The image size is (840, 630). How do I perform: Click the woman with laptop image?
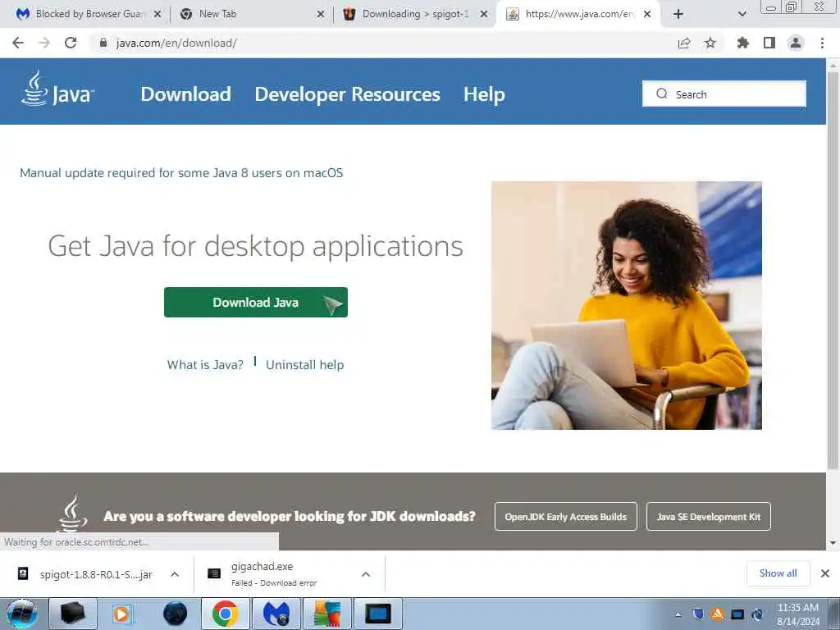[626, 305]
